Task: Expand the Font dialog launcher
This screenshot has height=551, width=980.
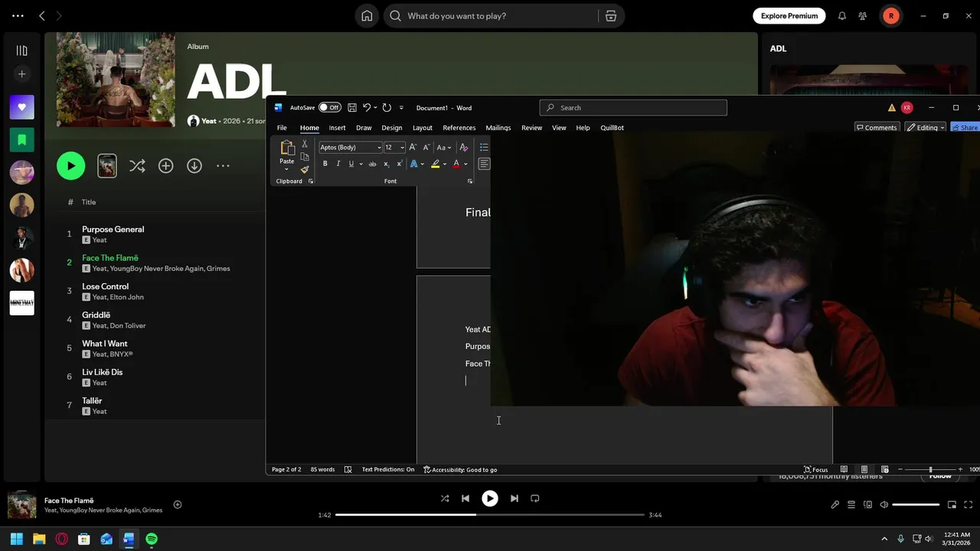Action: tap(469, 181)
